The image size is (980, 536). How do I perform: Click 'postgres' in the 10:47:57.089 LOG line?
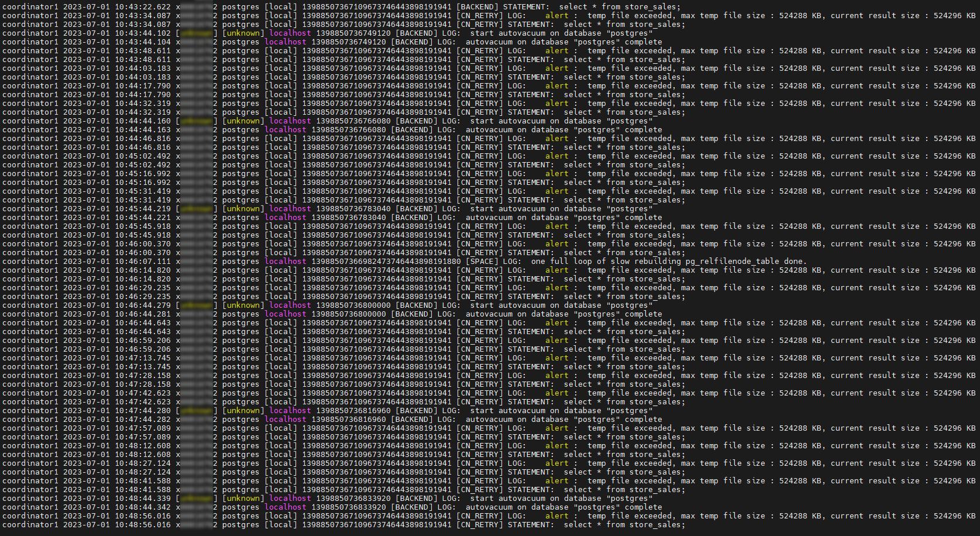[241, 428]
